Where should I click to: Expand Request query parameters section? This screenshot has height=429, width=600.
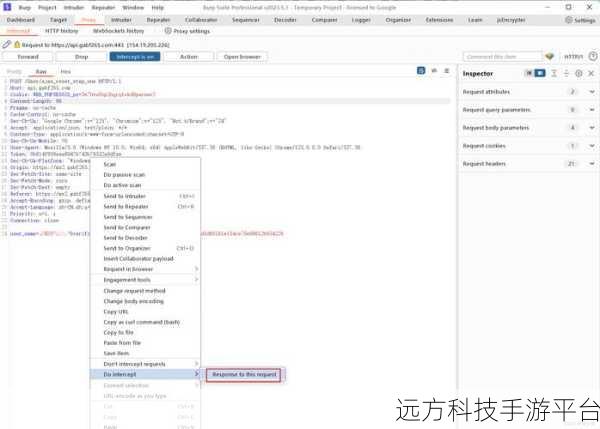[592, 110]
